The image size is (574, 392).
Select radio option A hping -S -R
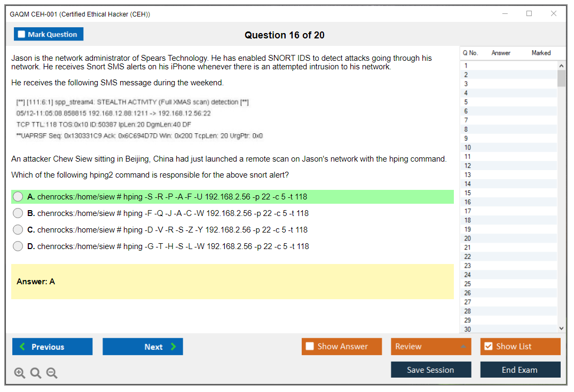click(18, 197)
